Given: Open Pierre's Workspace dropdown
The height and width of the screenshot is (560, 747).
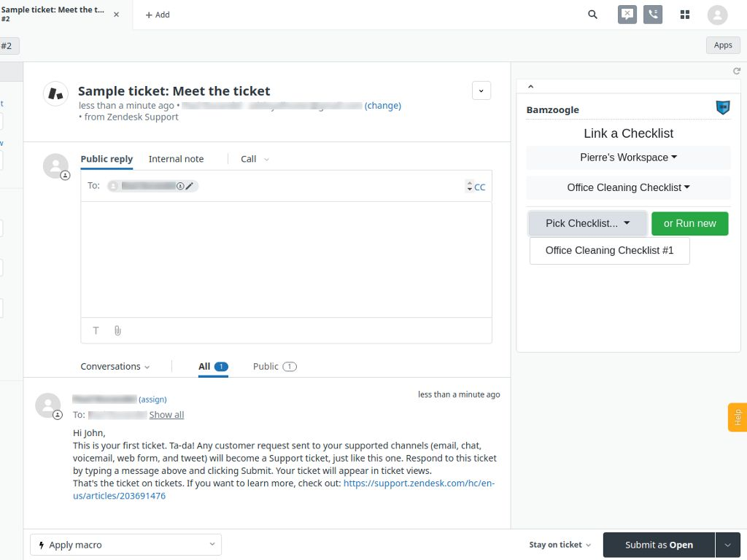Looking at the screenshot, I should (628, 157).
